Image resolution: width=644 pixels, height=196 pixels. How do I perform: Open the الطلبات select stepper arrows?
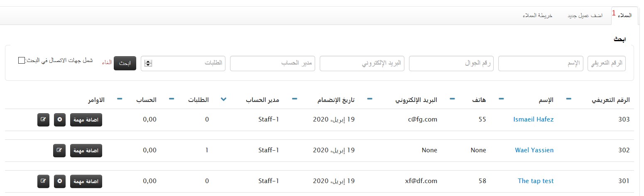click(x=148, y=63)
